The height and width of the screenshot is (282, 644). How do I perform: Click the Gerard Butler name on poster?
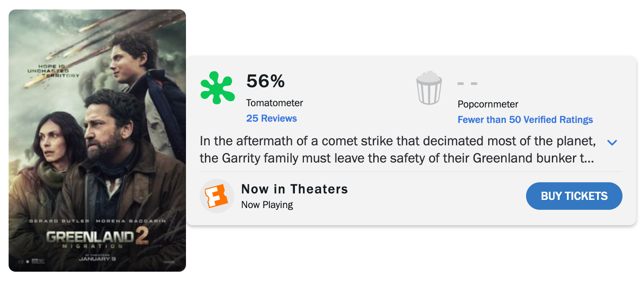click(x=59, y=221)
